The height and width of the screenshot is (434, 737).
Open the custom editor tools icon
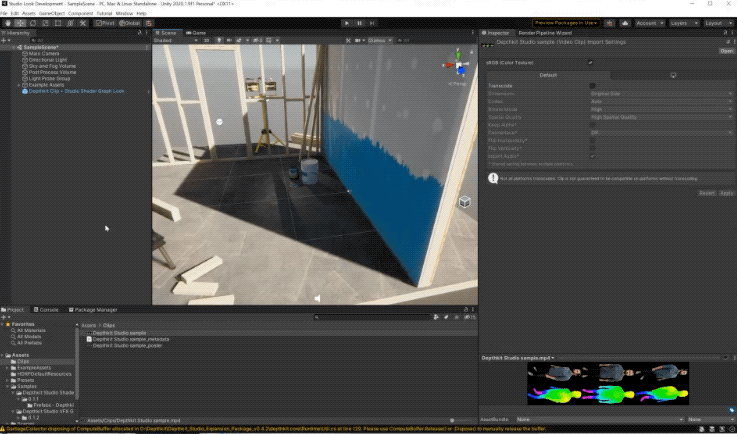tap(83, 23)
